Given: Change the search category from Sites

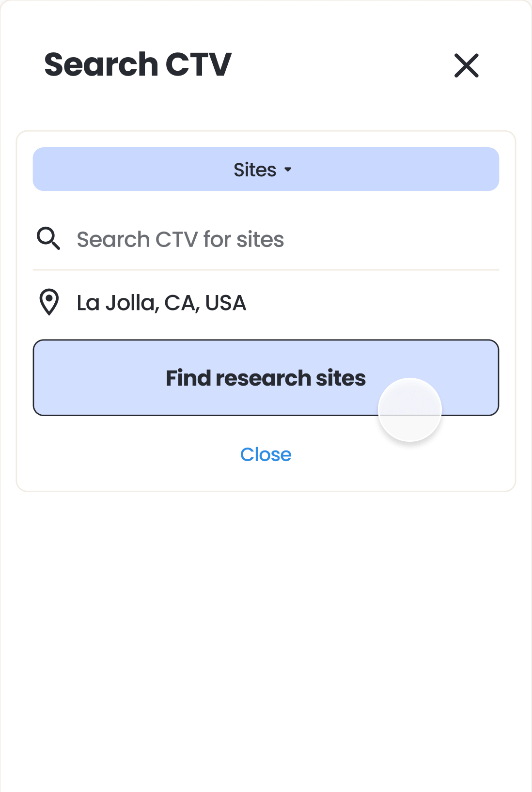Looking at the screenshot, I should click(266, 169).
